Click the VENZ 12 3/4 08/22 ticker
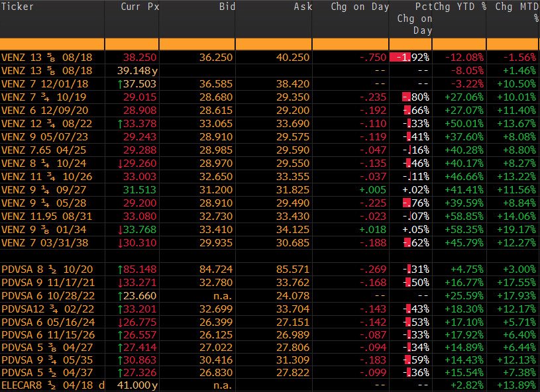Screen dimensions: 540x392 click(47, 124)
